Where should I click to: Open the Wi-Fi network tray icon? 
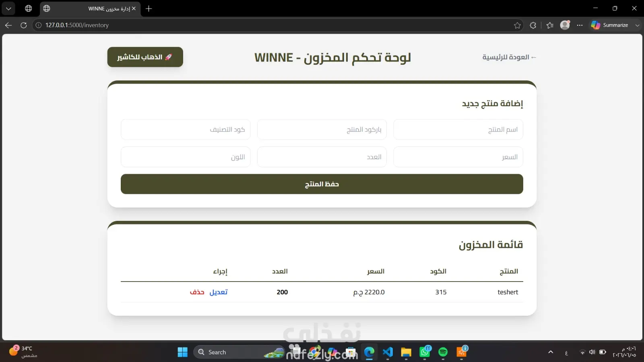pos(582,352)
